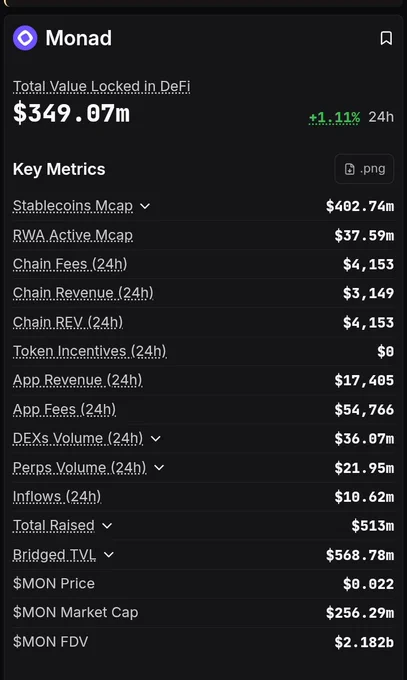Download Key Metrics as .png
407x680 pixels.
364,169
